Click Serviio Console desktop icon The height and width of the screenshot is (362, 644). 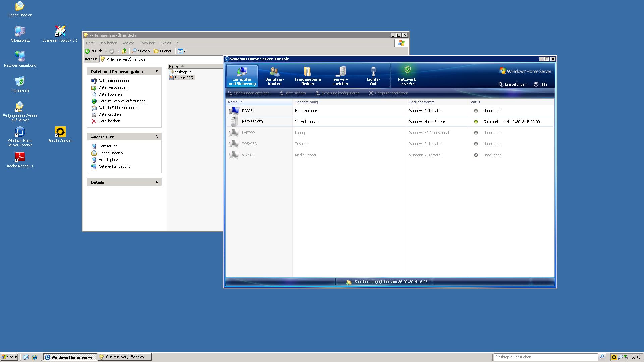click(x=60, y=134)
